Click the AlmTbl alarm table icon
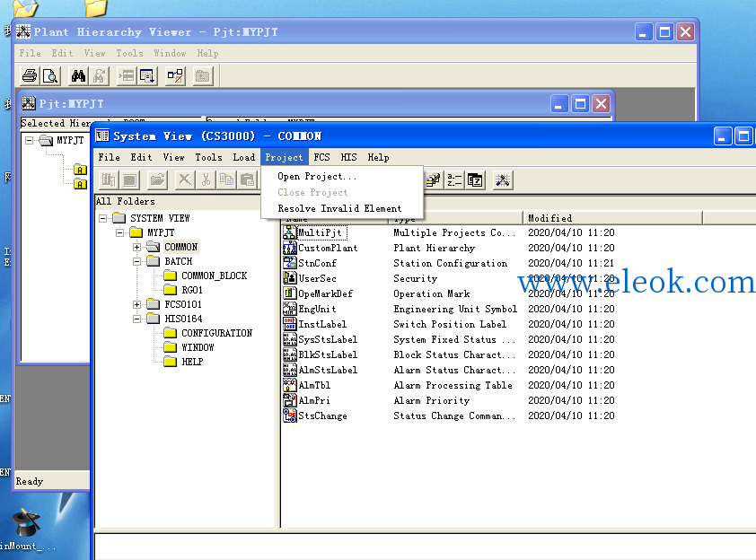Viewport: 756px width, 560px height. point(289,385)
